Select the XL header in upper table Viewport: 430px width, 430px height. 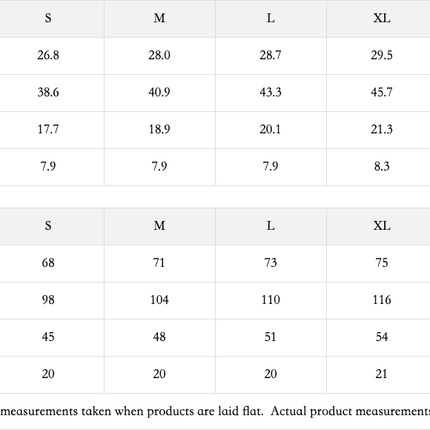pyautogui.click(x=382, y=18)
